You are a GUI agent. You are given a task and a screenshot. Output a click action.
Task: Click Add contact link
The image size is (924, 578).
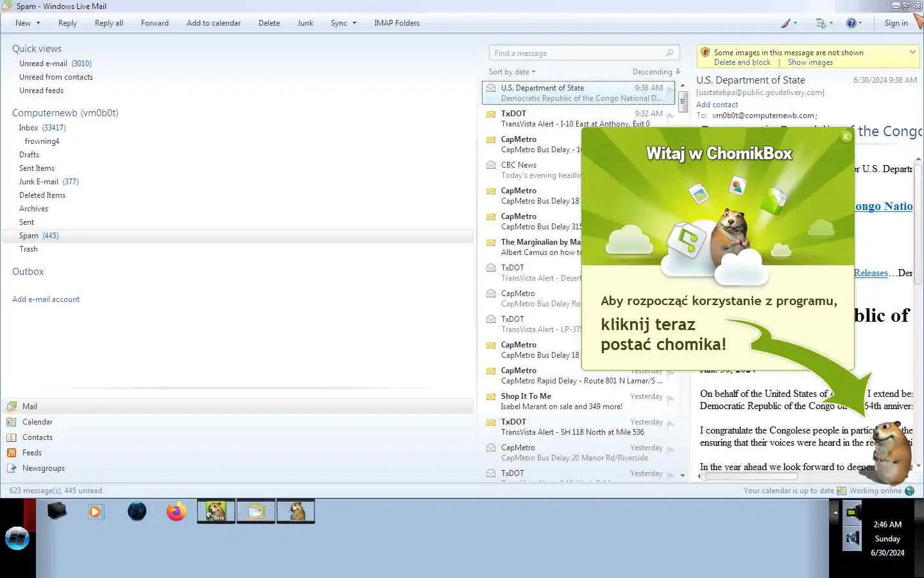[x=717, y=105]
